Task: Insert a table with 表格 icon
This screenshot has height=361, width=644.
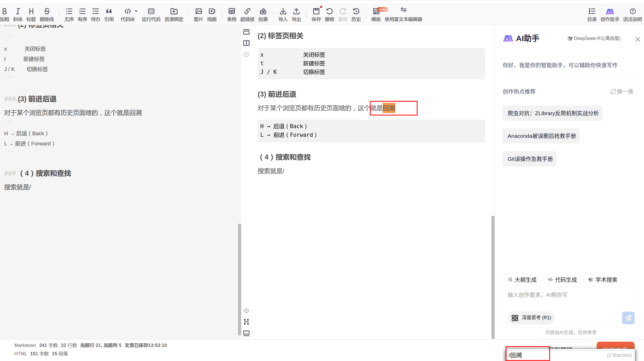Action: (232, 11)
